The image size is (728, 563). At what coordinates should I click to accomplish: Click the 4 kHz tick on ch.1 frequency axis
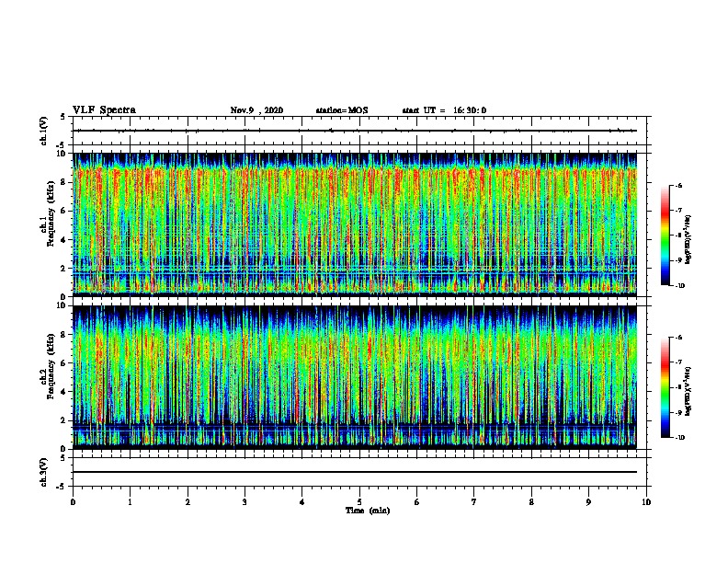(63, 240)
